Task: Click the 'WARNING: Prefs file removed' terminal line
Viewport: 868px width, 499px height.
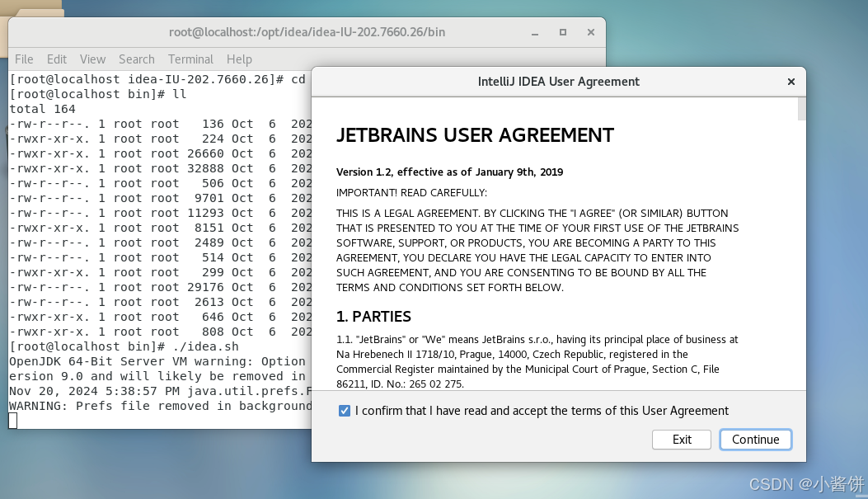Action: (161, 406)
